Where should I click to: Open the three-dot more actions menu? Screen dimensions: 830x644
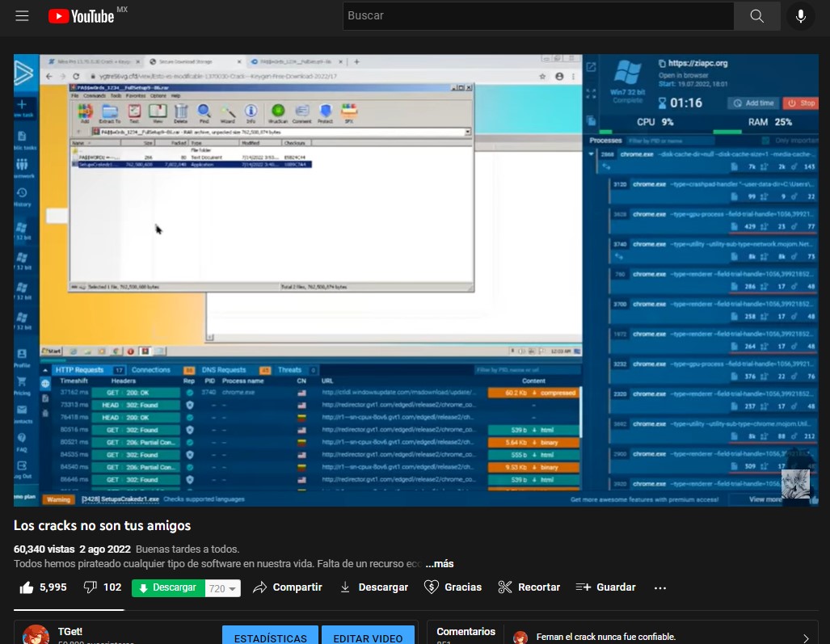point(660,588)
